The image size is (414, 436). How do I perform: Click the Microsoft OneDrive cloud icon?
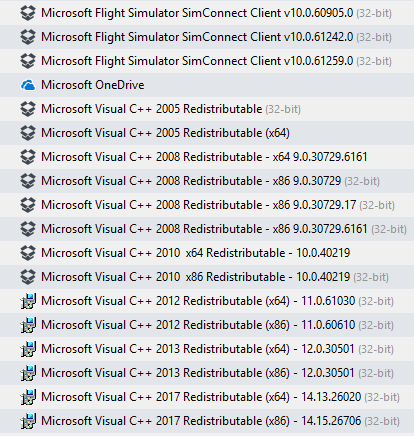tap(28, 85)
